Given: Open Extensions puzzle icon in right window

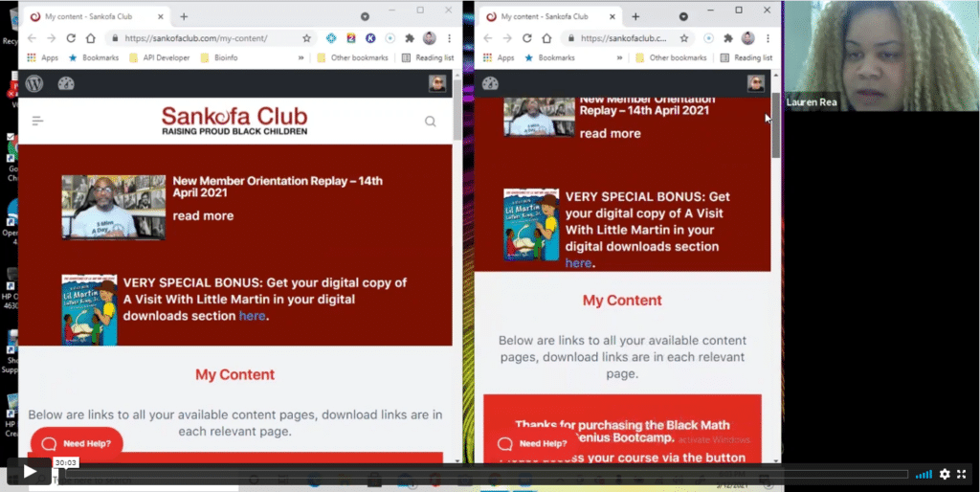Looking at the screenshot, I should click(728, 38).
